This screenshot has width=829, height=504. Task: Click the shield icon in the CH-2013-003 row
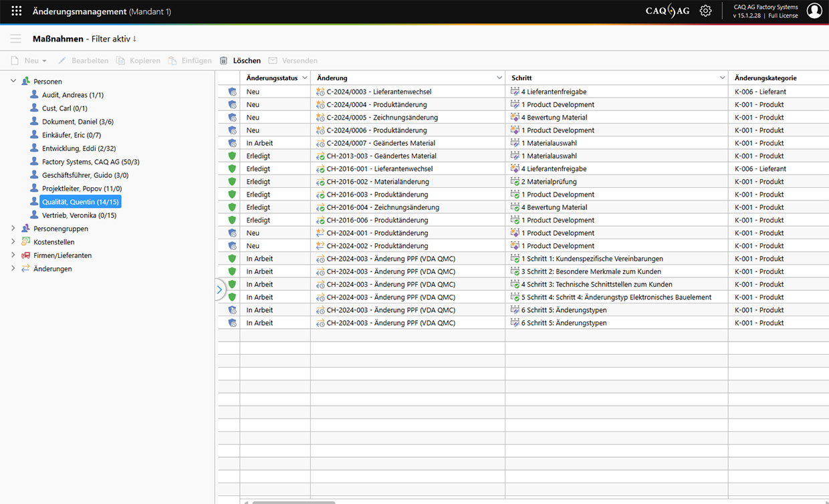[x=232, y=156]
